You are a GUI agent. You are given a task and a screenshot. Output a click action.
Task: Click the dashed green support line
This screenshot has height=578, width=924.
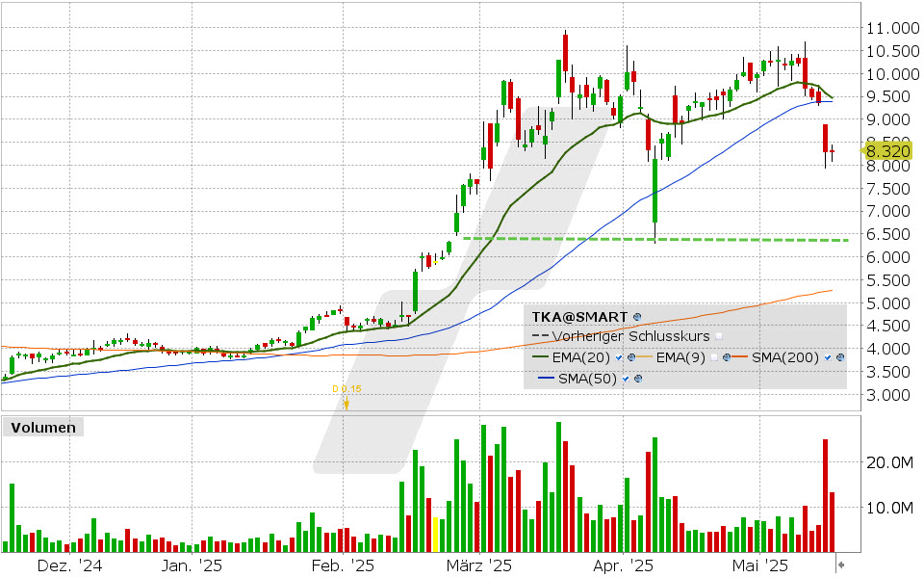[655, 240]
